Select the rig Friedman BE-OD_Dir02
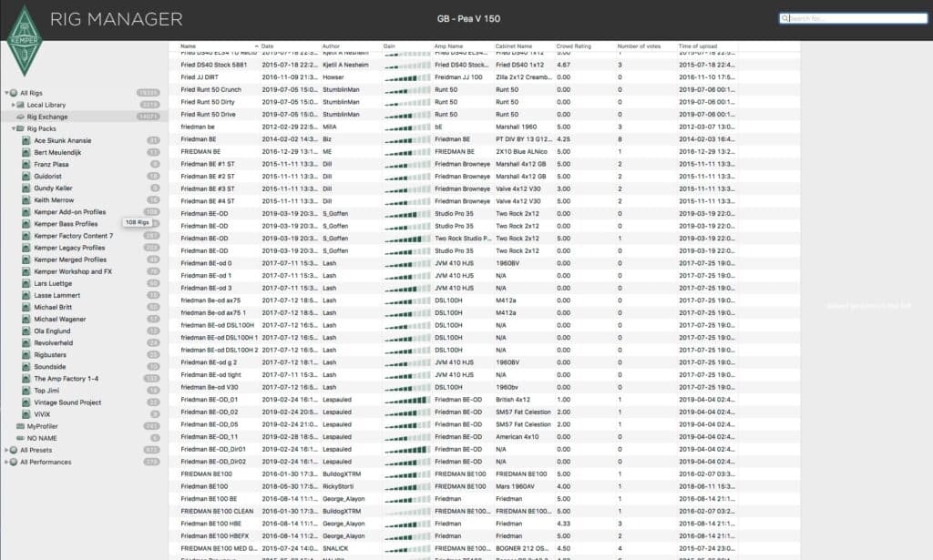 coord(213,462)
